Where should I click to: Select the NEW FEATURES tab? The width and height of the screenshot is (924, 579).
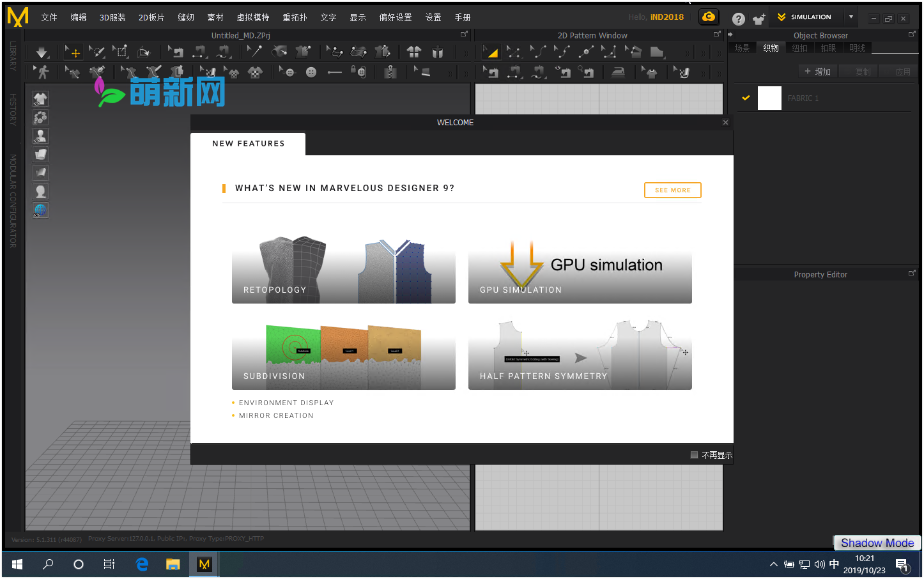[248, 144]
